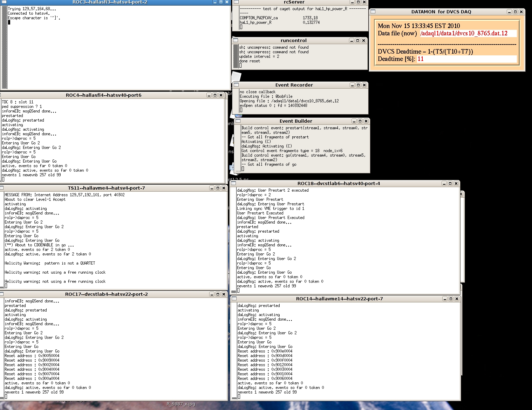
Task: Select the DATAMON for DVCS DAQ title bar
Action: [x=441, y=12]
